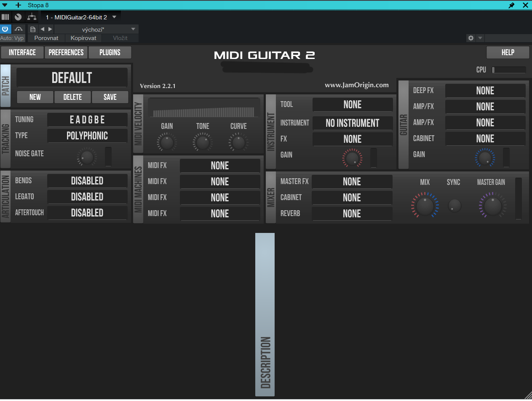Open the výchozí preset dropdown

[96, 29]
